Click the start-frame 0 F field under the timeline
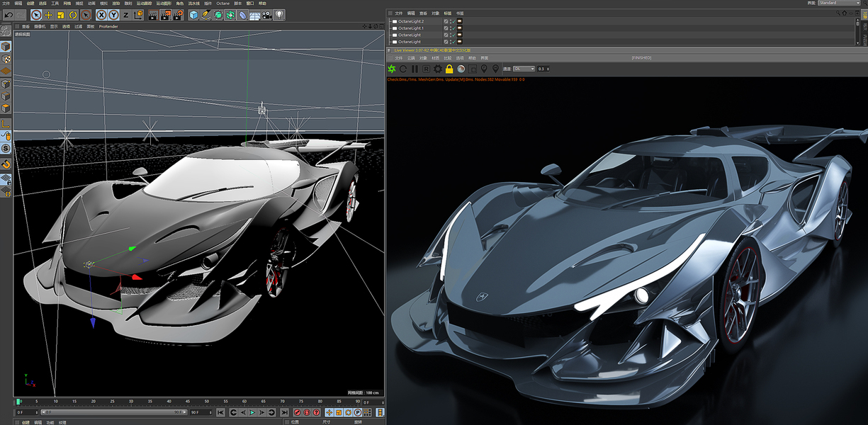The width and height of the screenshot is (868, 425). point(27,412)
